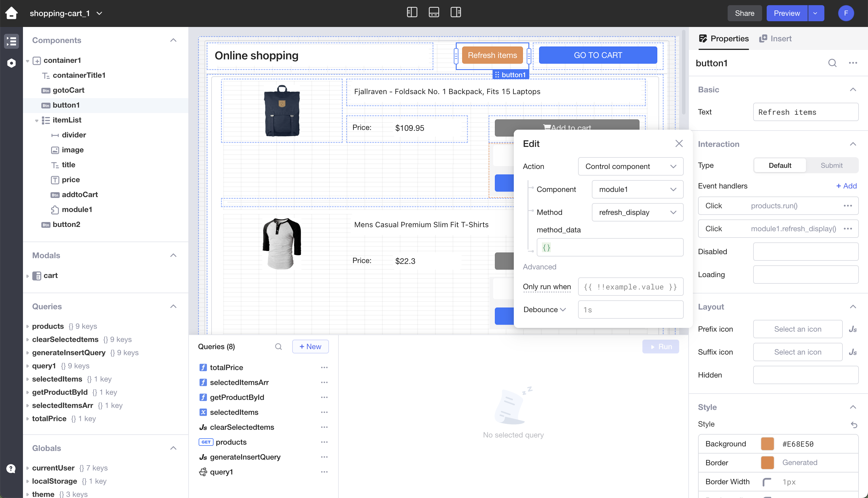Add a new event handler
868x498 pixels.
[846, 186]
